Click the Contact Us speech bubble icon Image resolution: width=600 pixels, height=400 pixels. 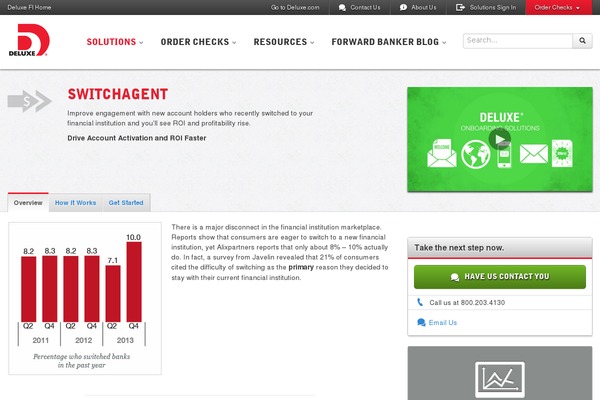point(342,8)
